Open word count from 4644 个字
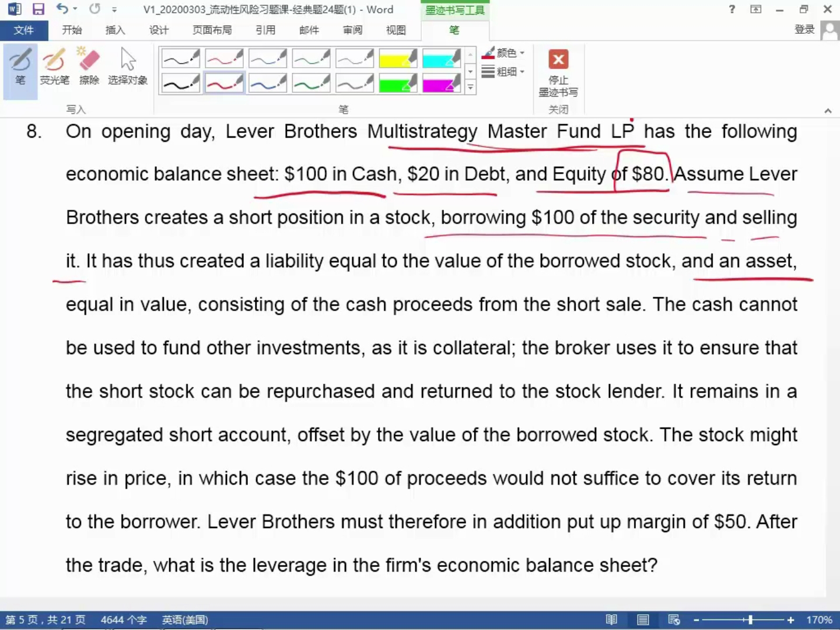Screen dimensions: 840x630 (124, 619)
